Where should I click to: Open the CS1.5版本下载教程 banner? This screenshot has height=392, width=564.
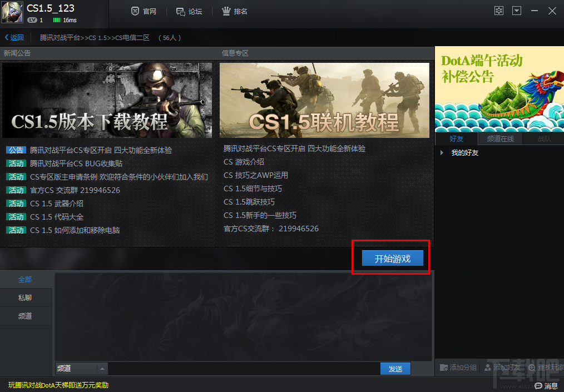(x=107, y=100)
